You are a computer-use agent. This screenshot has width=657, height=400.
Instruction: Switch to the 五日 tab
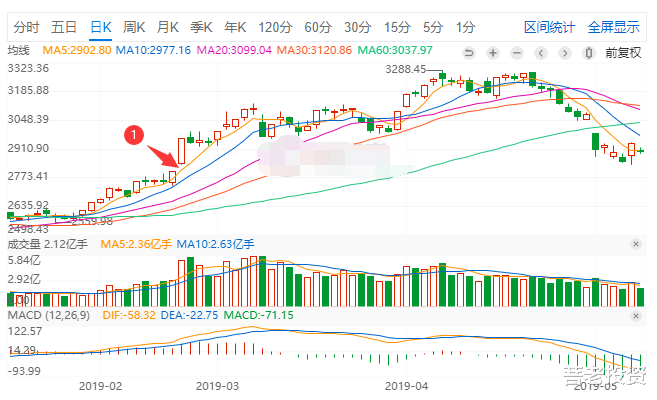coord(64,27)
